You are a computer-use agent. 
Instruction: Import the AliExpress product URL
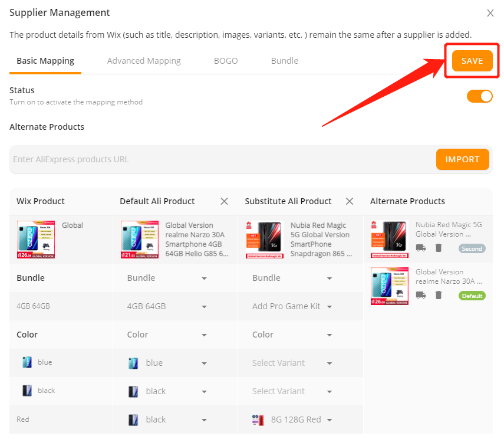[x=462, y=159]
